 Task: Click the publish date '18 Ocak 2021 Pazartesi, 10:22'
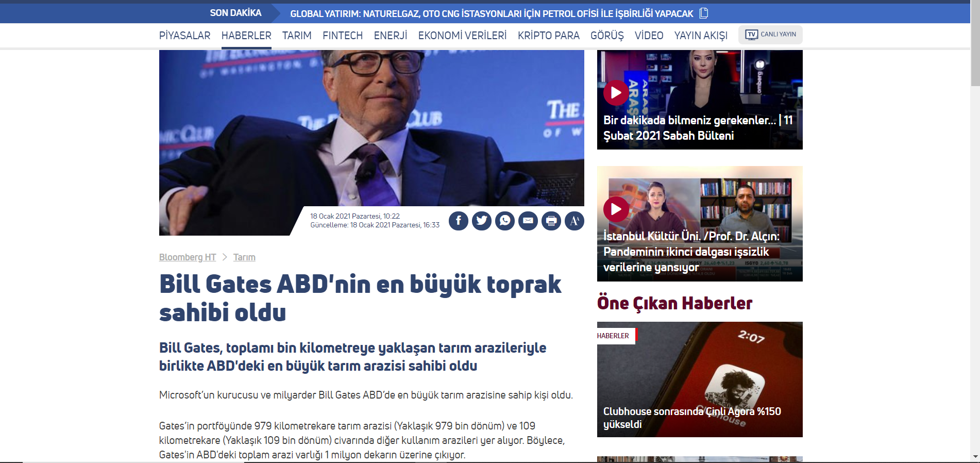(355, 216)
